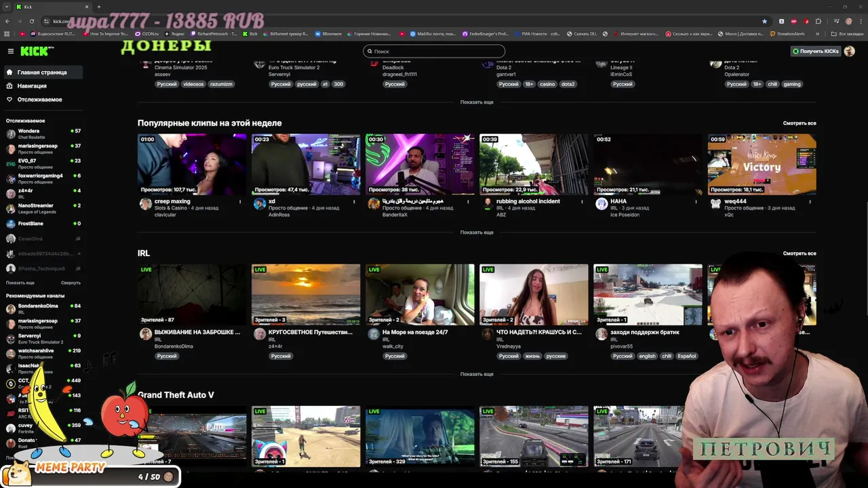Image resolution: width=868 pixels, height=488 pixels.
Task: Show more IRL streams with Показать еще
Action: point(477,374)
